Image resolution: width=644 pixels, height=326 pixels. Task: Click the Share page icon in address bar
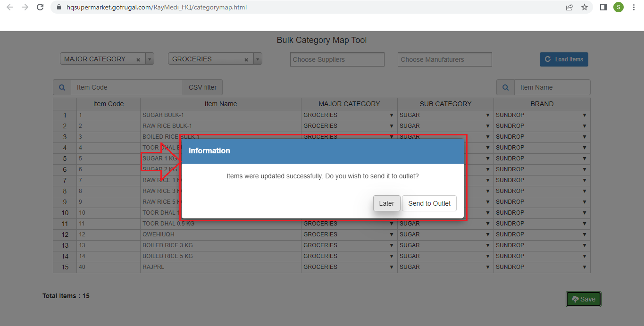(x=569, y=7)
